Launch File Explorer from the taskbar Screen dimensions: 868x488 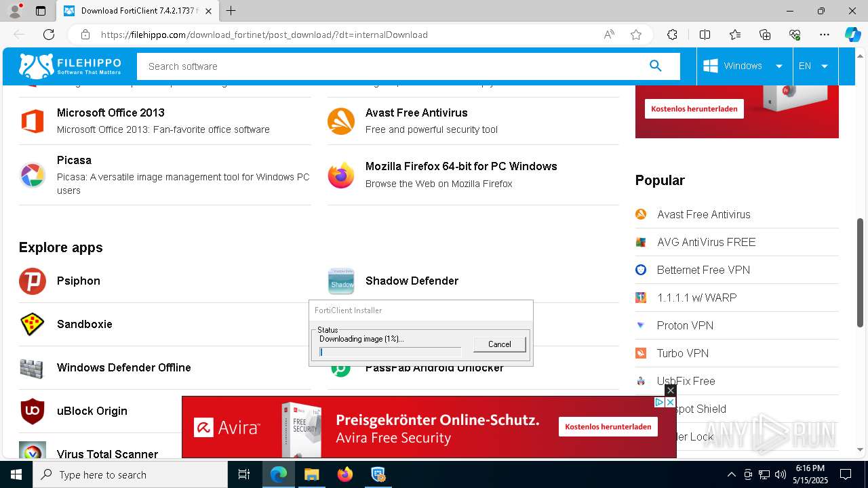311,474
